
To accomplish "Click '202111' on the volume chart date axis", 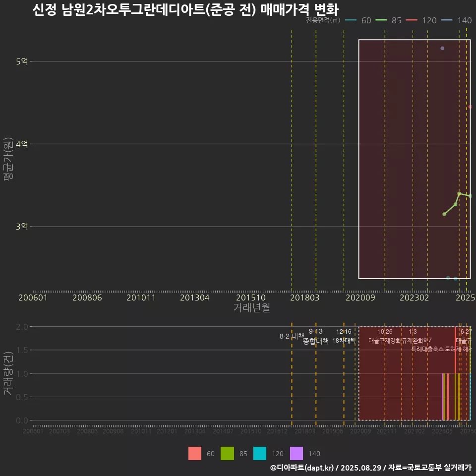I will click(x=386, y=431).
